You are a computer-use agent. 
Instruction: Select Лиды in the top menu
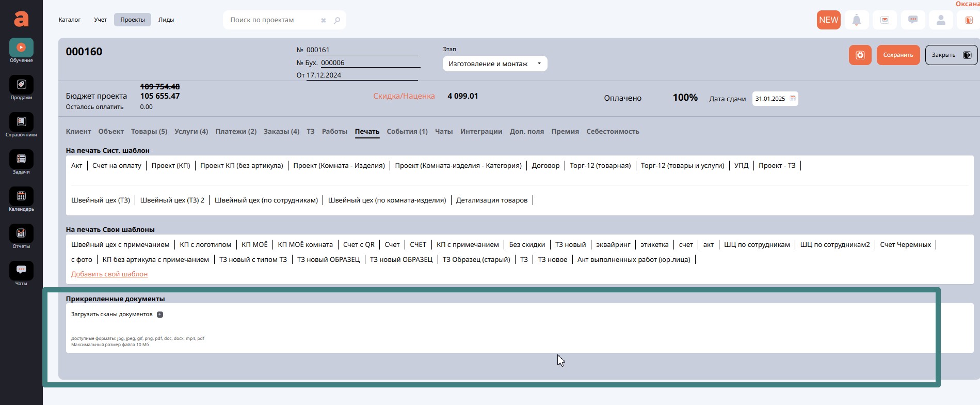click(166, 20)
